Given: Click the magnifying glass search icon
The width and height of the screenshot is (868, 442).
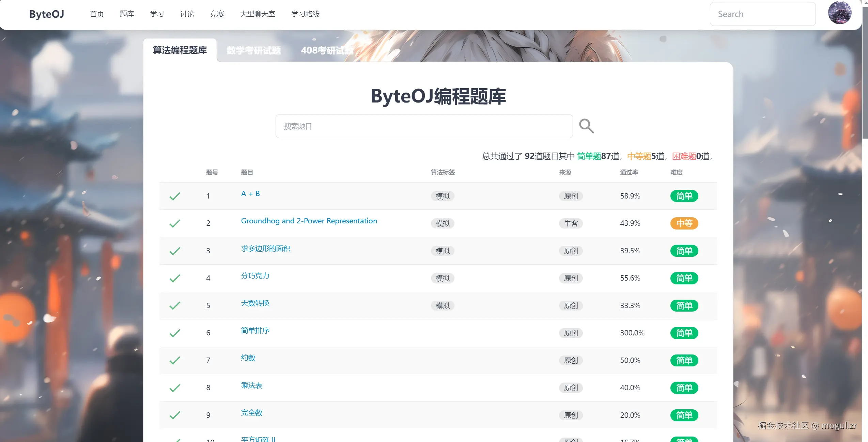Looking at the screenshot, I should 586,126.
